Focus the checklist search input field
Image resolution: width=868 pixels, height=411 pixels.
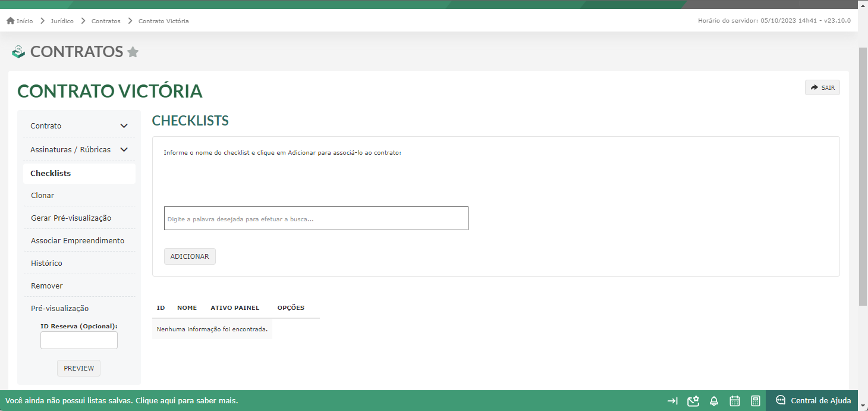(x=316, y=218)
